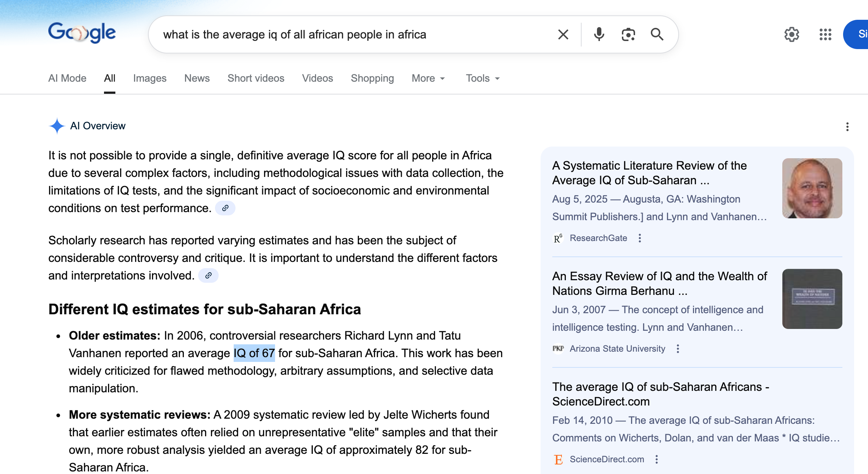This screenshot has height=474, width=868.
Task: Open 'A Systematic Literature Review' ResearchGate link
Action: (x=649, y=173)
